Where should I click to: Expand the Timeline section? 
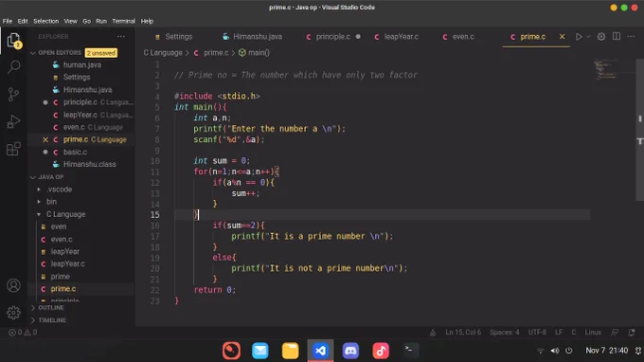tap(52, 319)
